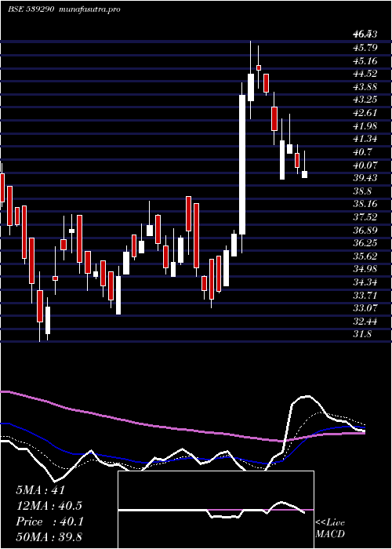Select the 45.79 price axis label
Image resolution: width=392 pixels, height=549 pixels.
point(365,47)
